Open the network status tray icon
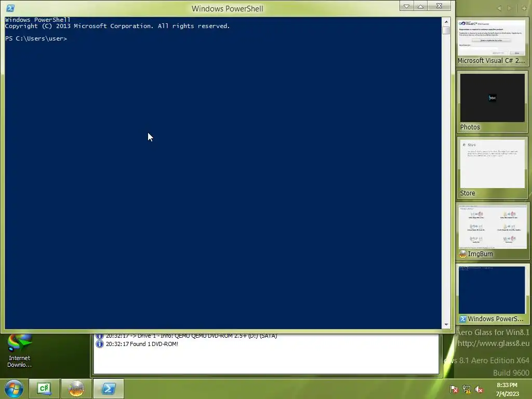Viewport: 532px width, 399px height. click(467, 389)
